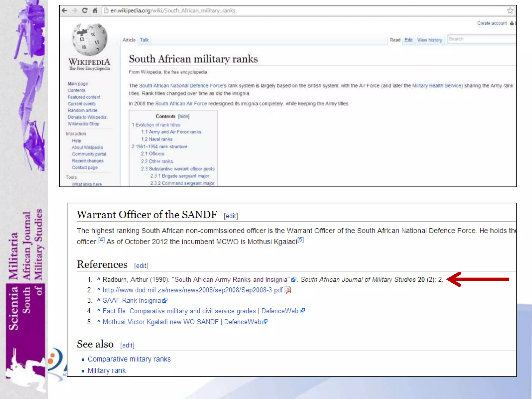The height and width of the screenshot is (399, 532).
Task: Click the browser back arrow
Action: click(65, 10)
